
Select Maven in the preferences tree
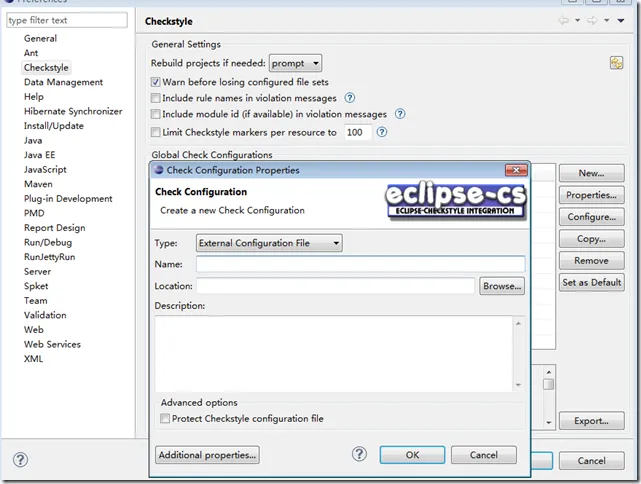tap(38, 184)
